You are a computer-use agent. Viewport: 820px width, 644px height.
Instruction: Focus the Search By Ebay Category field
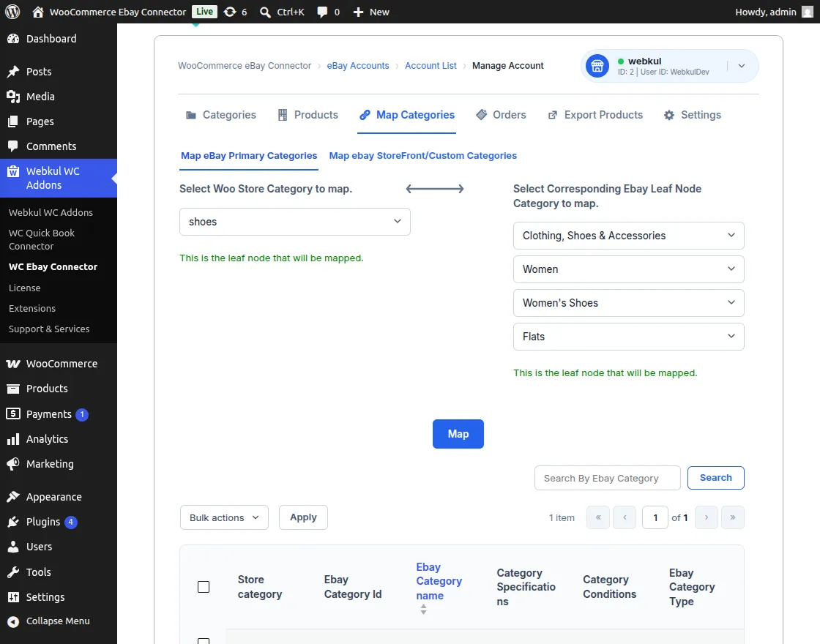coord(608,479)
